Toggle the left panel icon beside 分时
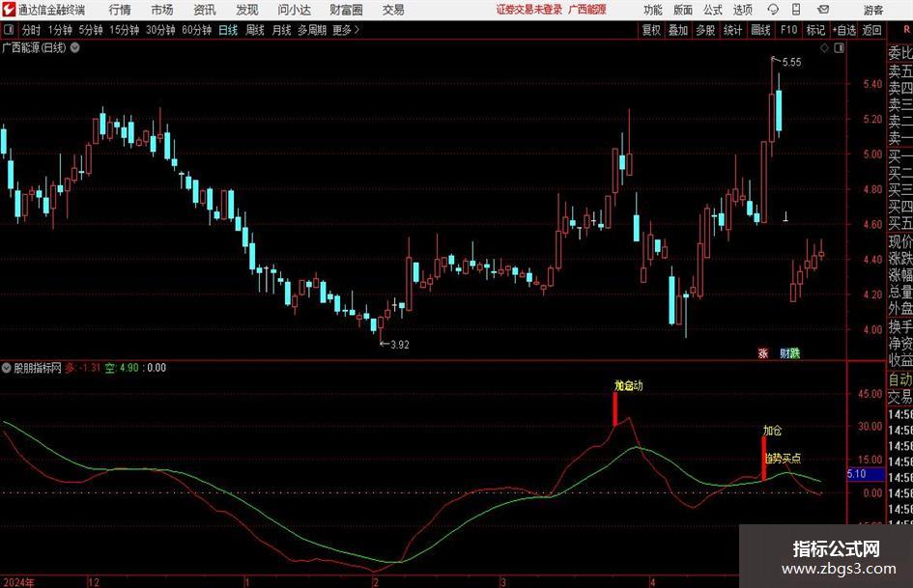The width and height of the screenshot is (913, 588). point(9,30)
